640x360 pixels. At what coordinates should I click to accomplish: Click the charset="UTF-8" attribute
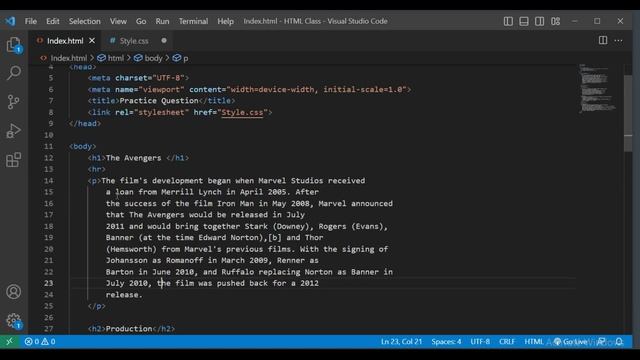[150, 78]
